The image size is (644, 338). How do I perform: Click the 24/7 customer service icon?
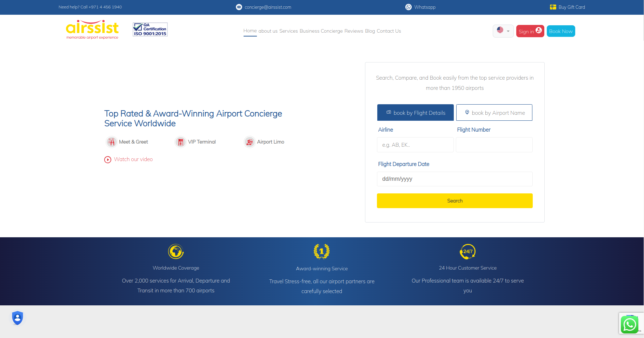pos(467,252)
